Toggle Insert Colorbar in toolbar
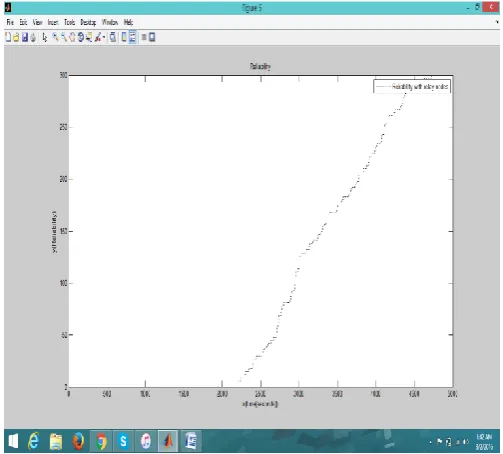The height and width of the screenshot is (454, 503). (124, 37)
